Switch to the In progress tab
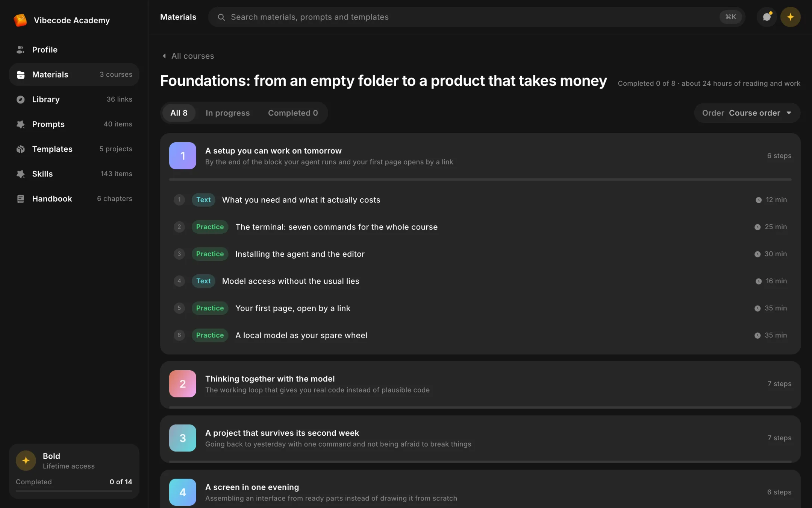The height and width of the screenshot is (508, 812). pyautogui.click(x=227, y=113)
